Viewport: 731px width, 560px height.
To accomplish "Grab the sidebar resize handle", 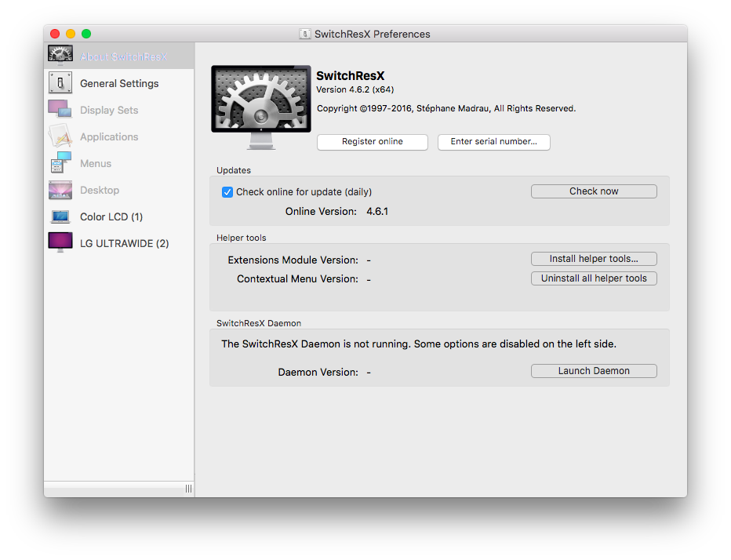I will 188,489.
